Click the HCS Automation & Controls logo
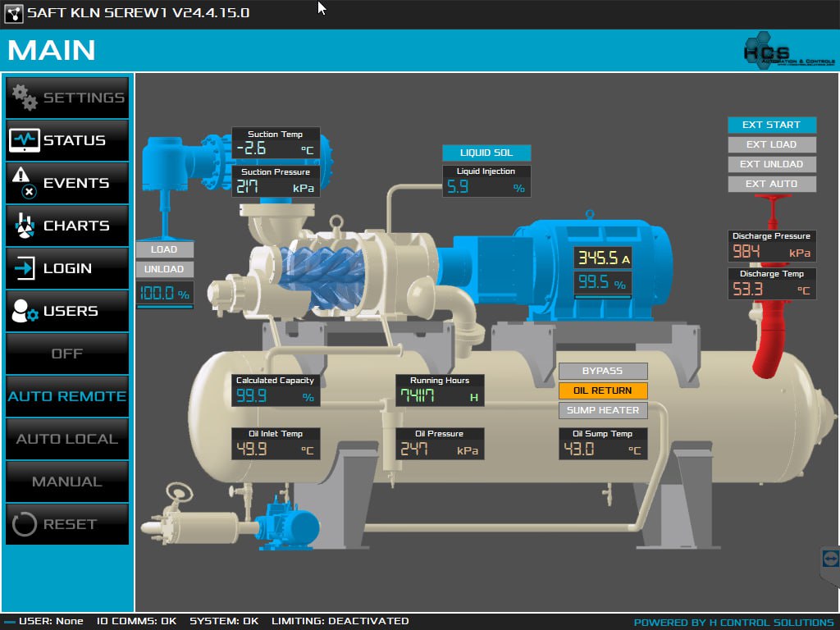Viewport: 840px width, 630px height. pyautogui.click(x=788, y=52)
